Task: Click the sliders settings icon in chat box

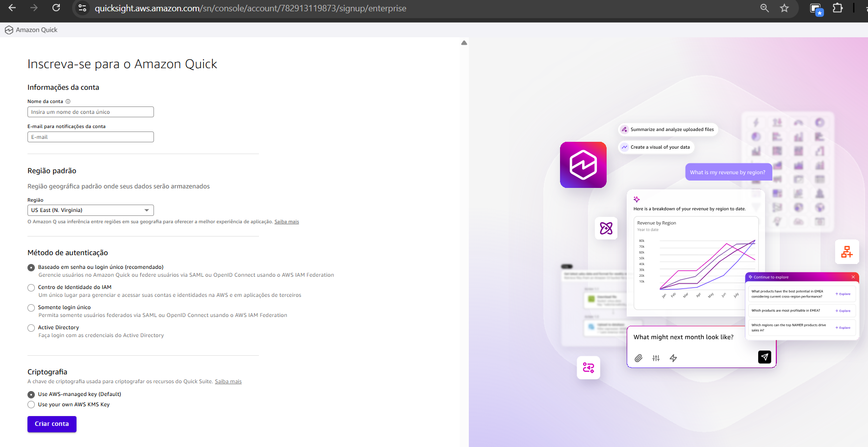Action: coord(656,358)
